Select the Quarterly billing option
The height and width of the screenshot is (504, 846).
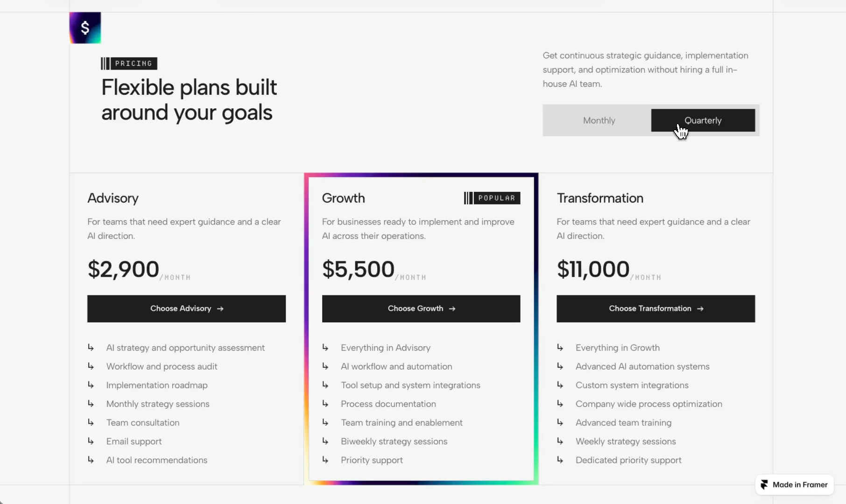(x=703, y=120)
